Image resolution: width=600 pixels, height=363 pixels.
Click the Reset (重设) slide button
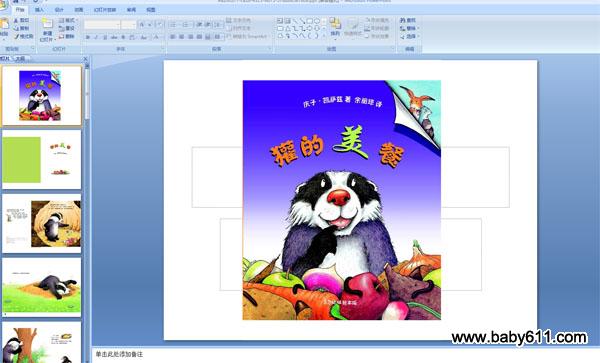click(67, 28)
